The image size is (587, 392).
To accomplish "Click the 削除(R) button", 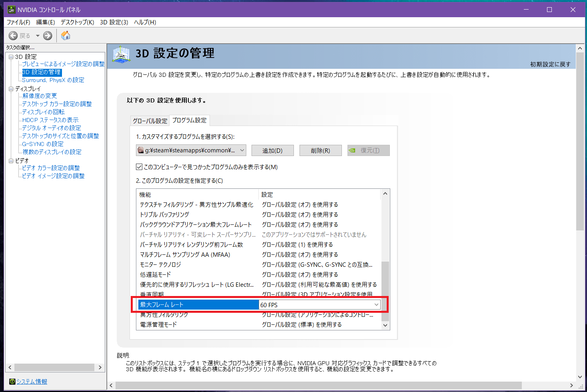I will tap(320, 150).
